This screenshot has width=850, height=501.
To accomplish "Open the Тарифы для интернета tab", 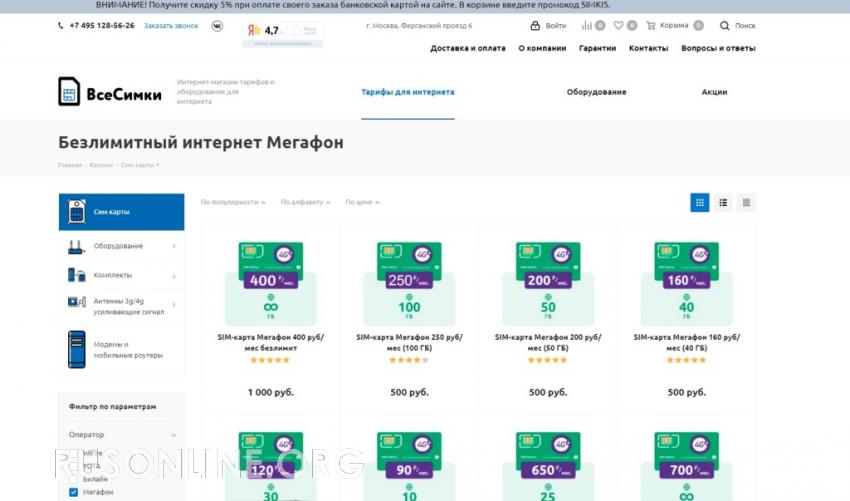I will pyautogui.click(x=408, y=92).
